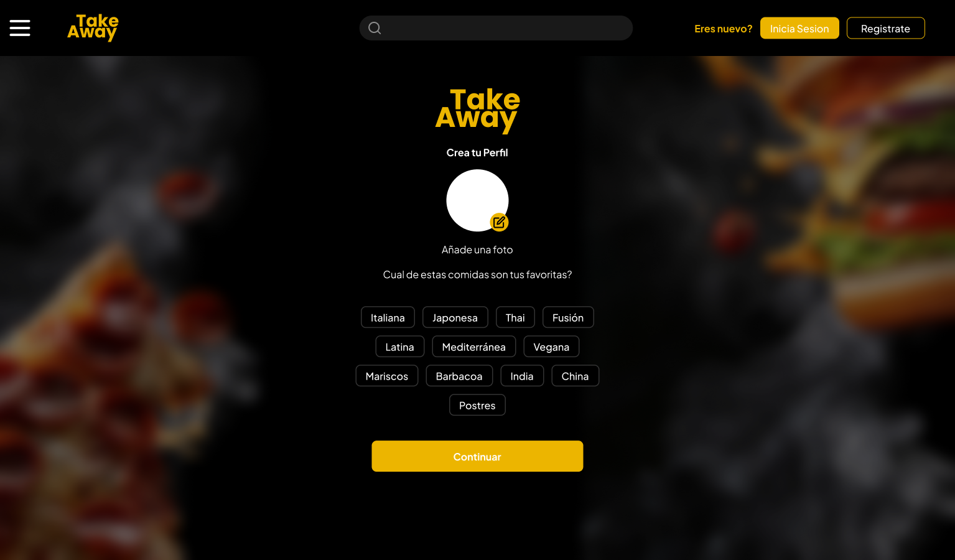Click the search magnifier icon

coord(375,28)
